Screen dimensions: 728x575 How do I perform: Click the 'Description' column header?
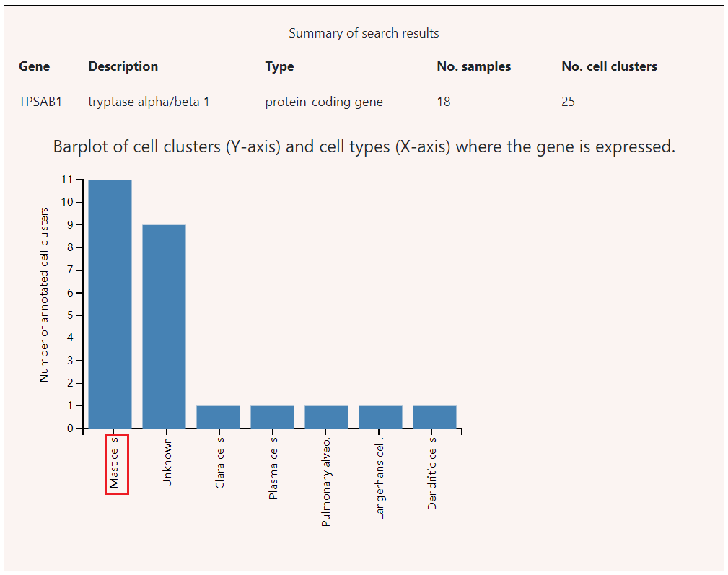point(123,66)
